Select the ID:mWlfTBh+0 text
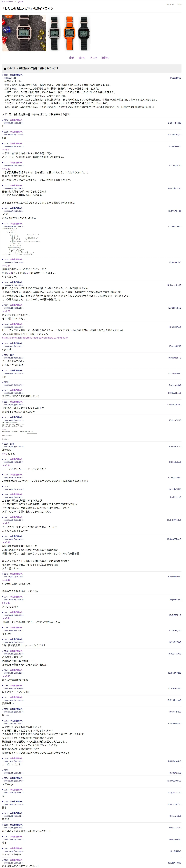The height and width of the screenshot is (868, 186). [x=175, y=358]
